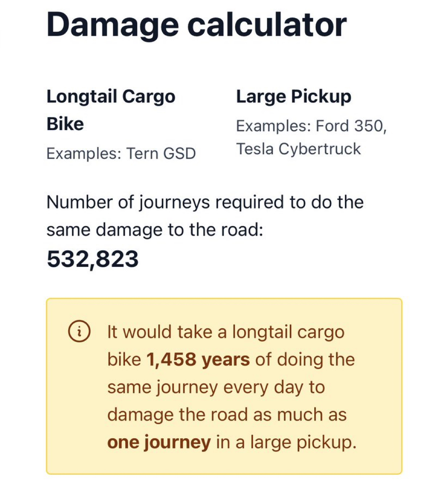Click the 532,823 journeys result number
This screenshot has width=448, height=490.
93,259
